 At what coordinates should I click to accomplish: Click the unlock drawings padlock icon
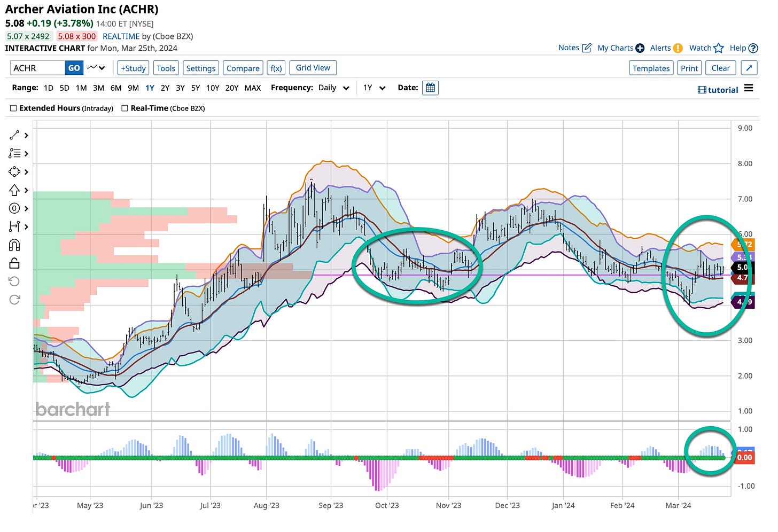tap(14, 263)
